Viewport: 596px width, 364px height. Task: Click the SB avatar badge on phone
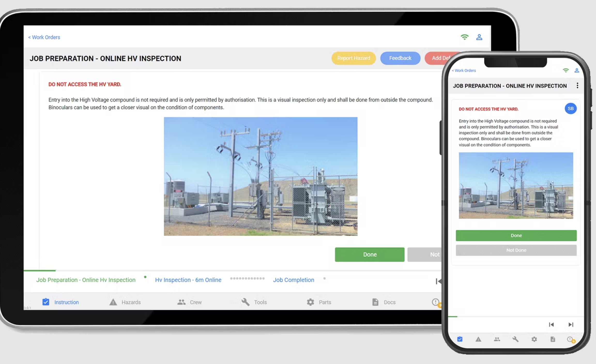pos(570,109)
